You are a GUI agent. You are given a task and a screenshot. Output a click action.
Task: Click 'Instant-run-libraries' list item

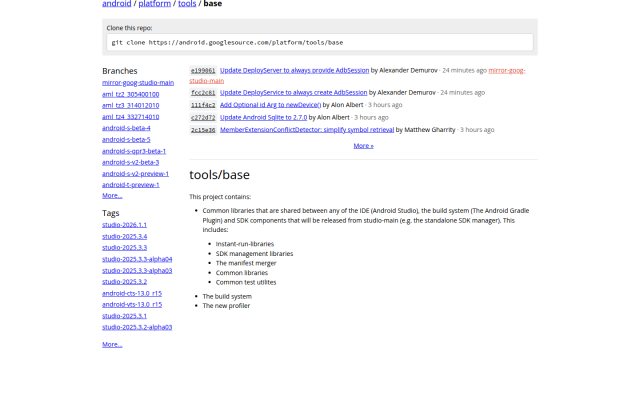click(245, 244)
